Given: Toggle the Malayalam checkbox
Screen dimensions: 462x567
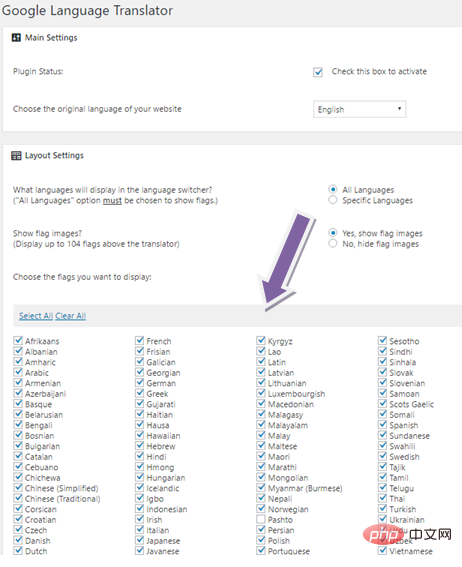Looking at the screenshot, I should tap(261, 424).
